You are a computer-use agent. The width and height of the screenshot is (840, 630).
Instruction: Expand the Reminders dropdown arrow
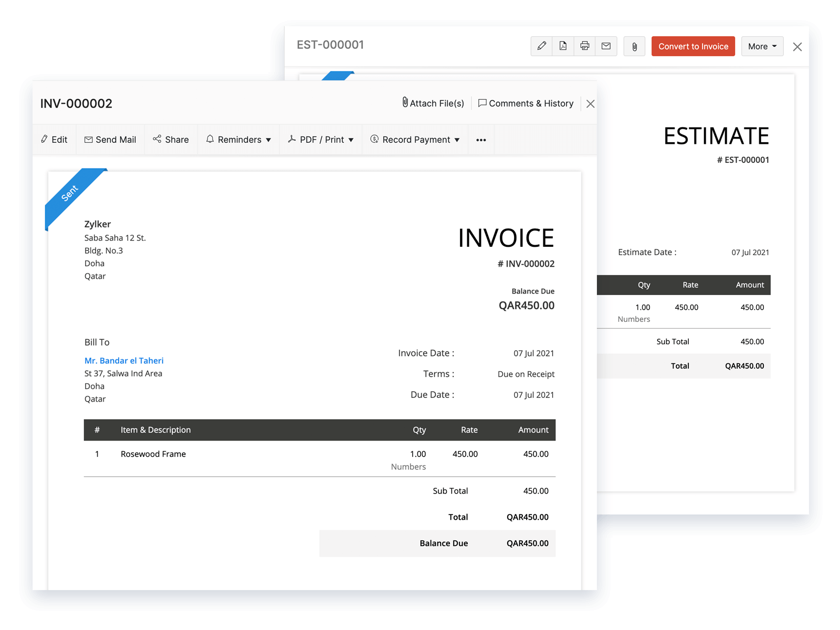click(x=268, y=140)
